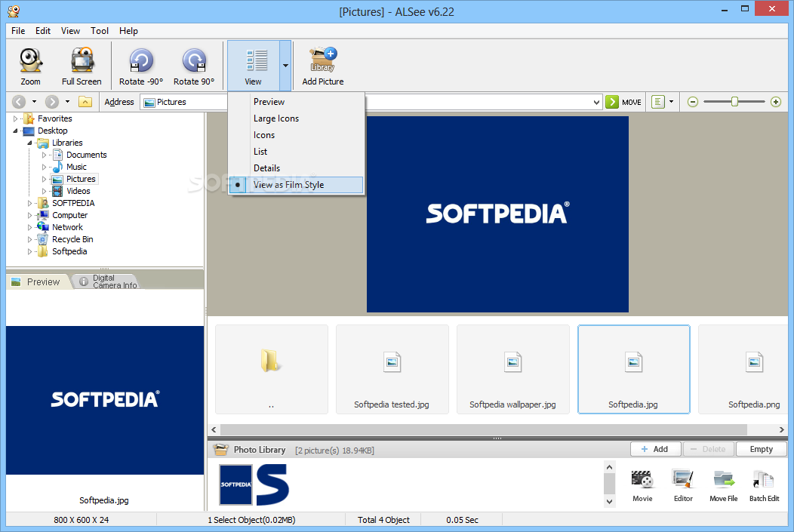Click the View toolbar button
The image size is (794, 532).
253,66
